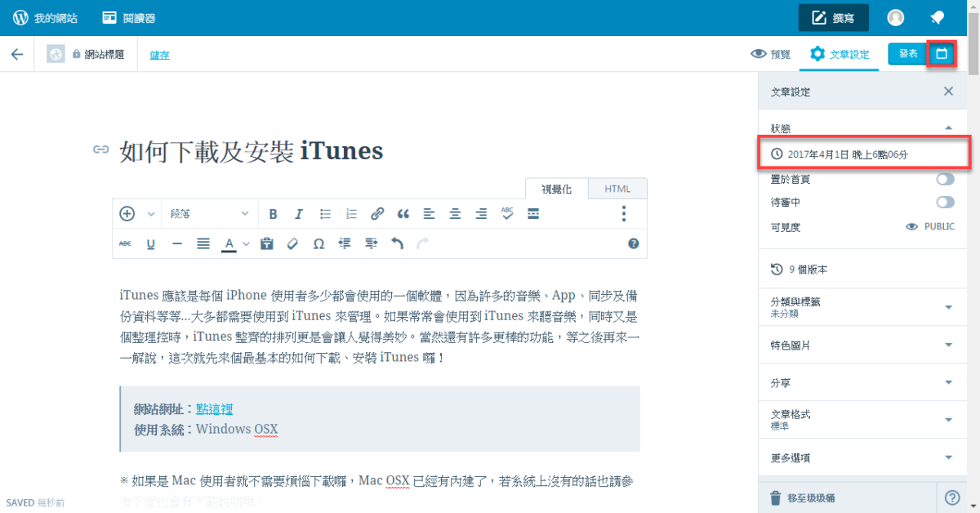Switch to the HTML editor tab
The height and width of the screenshot is (513, 980).
coord(618,189)
